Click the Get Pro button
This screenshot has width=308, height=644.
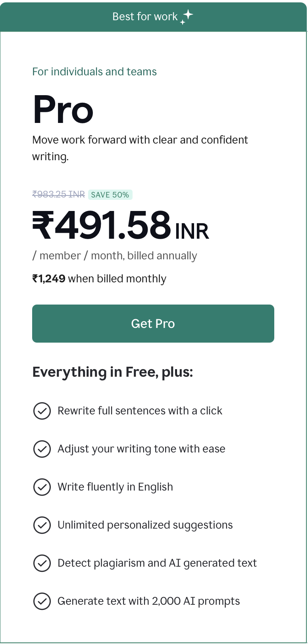[153, 324]
